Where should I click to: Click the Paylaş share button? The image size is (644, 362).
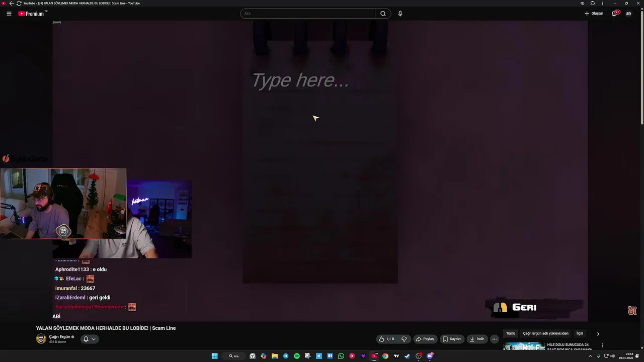point(425,339)
